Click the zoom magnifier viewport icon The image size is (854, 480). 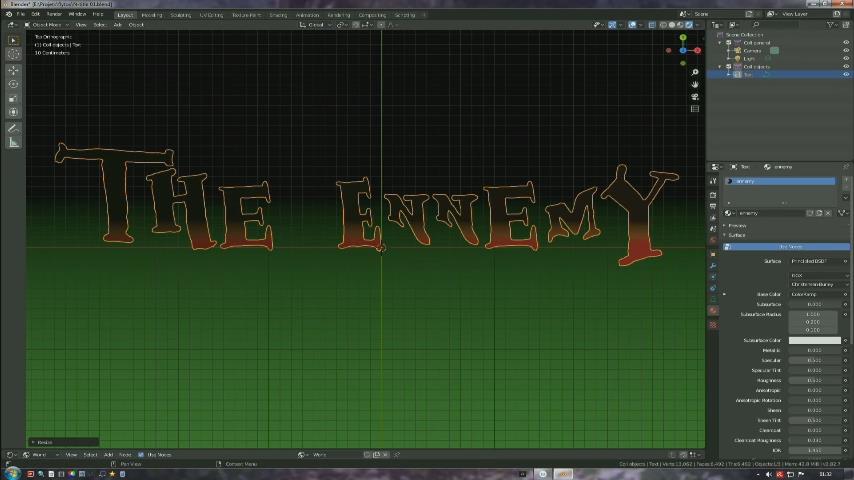[x=695, y=72]
